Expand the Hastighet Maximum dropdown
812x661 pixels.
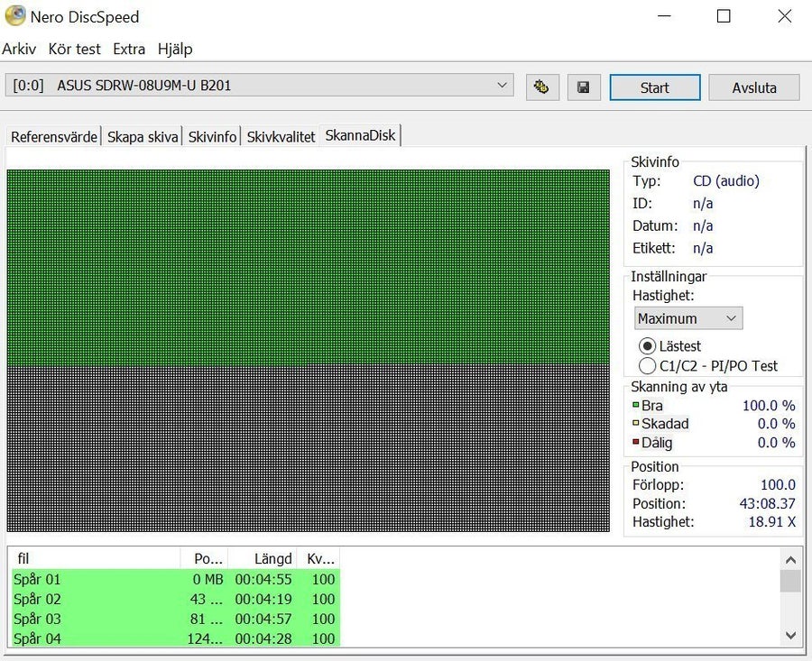tap(688, 318)
